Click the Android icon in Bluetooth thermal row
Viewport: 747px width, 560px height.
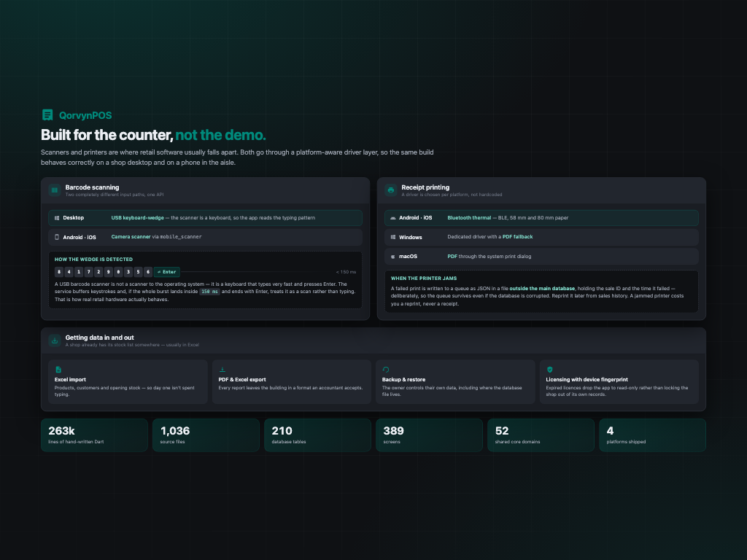393,218
